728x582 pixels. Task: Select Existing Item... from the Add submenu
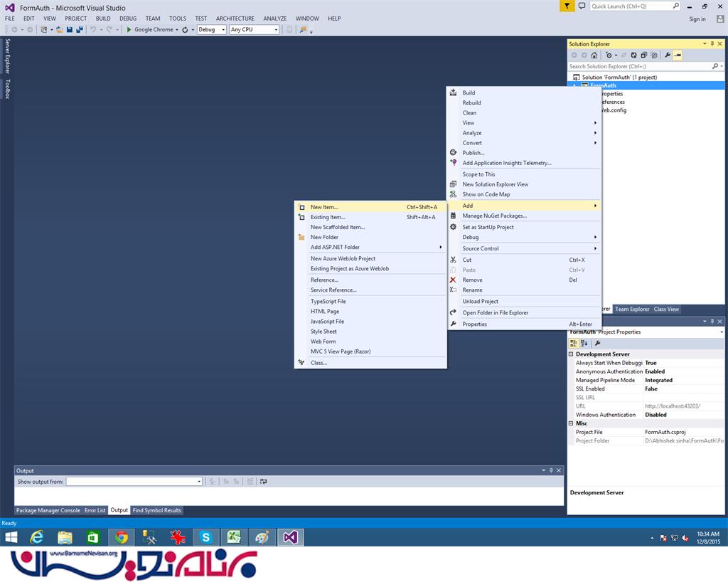[370, 217]
